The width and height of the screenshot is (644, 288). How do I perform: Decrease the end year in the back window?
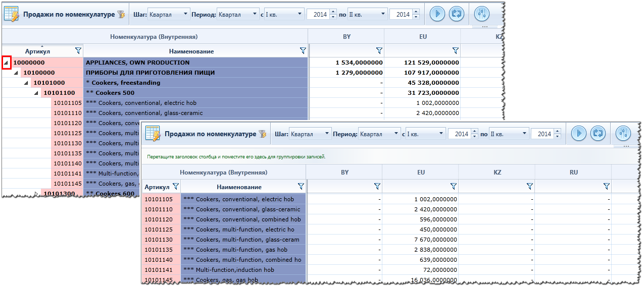coord(416,17)
